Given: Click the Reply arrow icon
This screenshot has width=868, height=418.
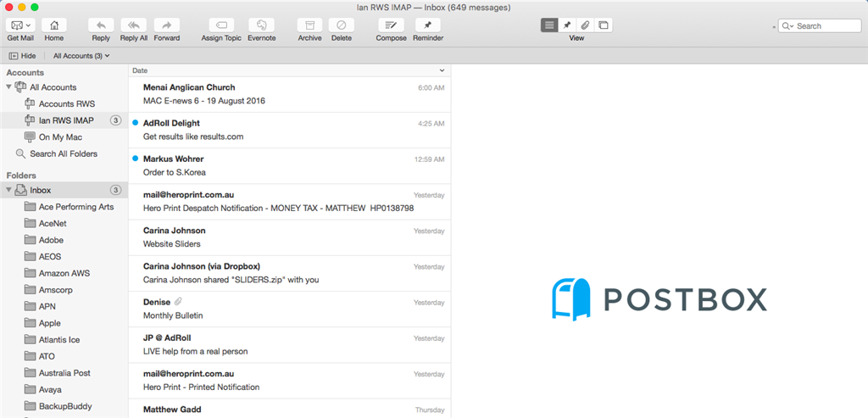Looking at the screenshot, I should (x=101, y=25).
